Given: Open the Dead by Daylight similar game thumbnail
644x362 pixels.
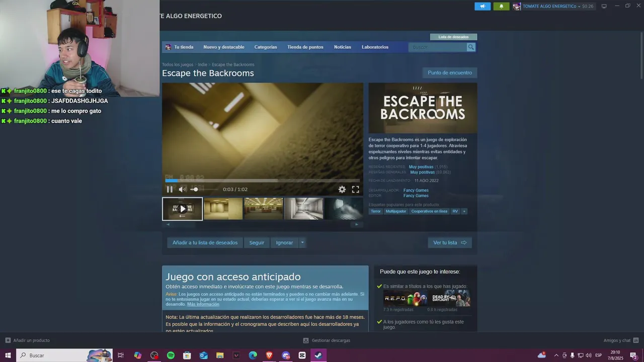Looking at the screenshot, I should [x=449, y=298].
